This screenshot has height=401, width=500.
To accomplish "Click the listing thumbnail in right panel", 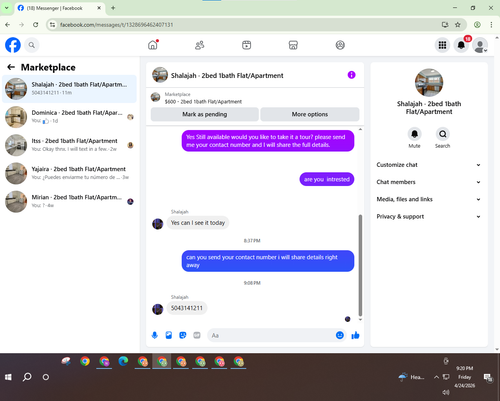I will (429, 82).
